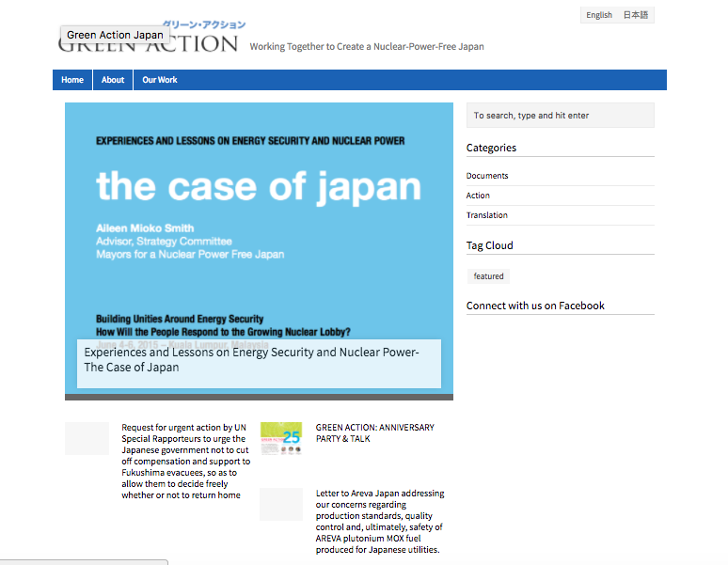Click the Tag Cloud heading
728x565 pixels.
pyautogui.click(x=489, y=245)
